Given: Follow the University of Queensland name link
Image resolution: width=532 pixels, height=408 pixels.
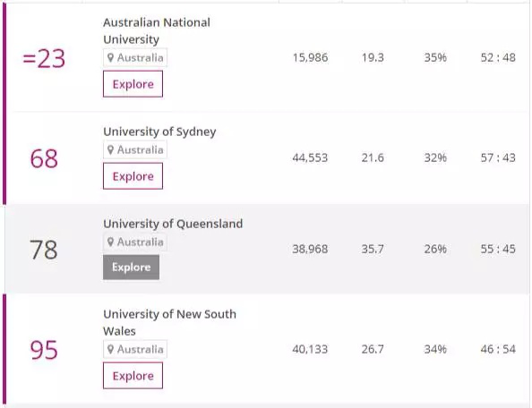Looking at the screenshot, I should (173, 224).
